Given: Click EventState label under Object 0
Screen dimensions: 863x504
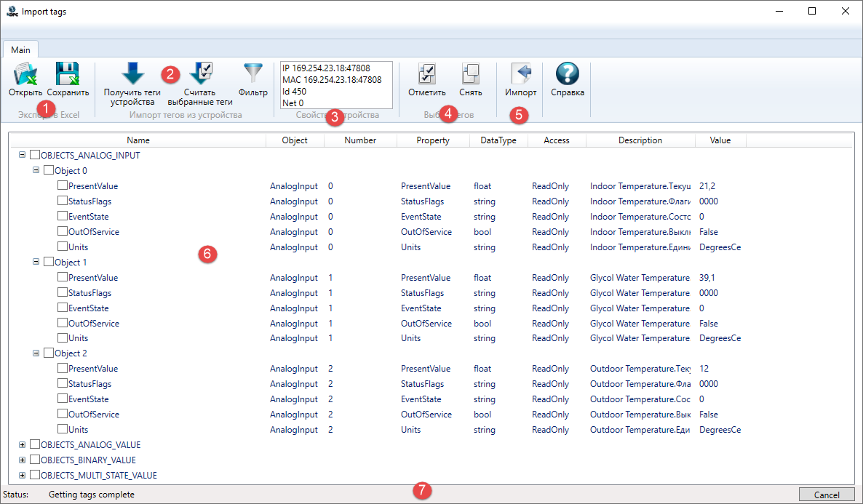Looking at the screenshot, I should pos(89,217).
